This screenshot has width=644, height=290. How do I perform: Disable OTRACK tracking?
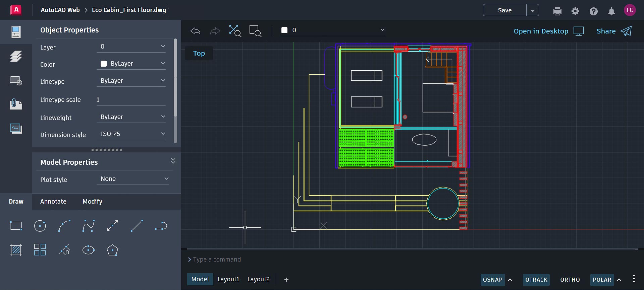(x=536, y=280)
